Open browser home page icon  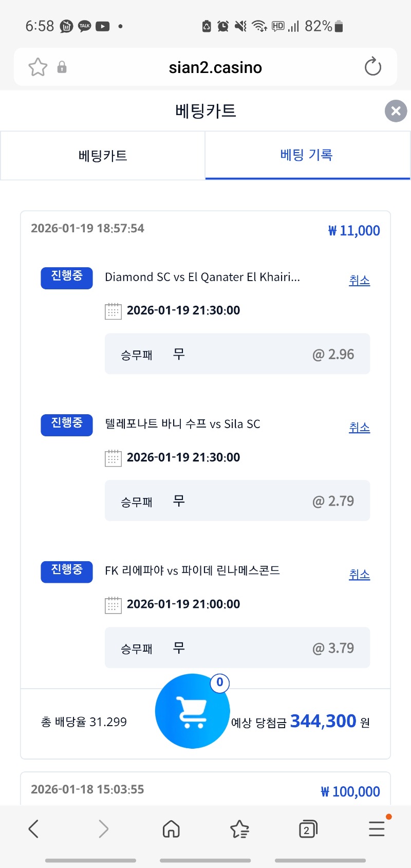[x=171, y=828]
